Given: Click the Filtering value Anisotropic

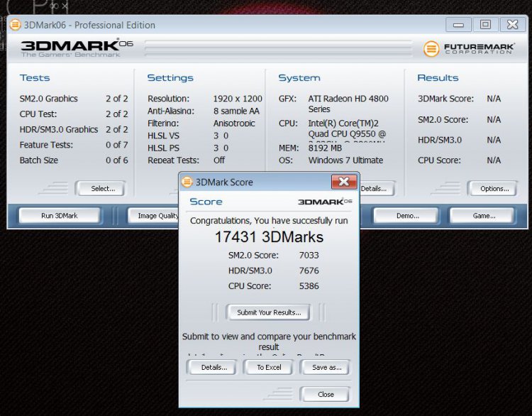Looking at the screenshot, I should pos(234,123).
